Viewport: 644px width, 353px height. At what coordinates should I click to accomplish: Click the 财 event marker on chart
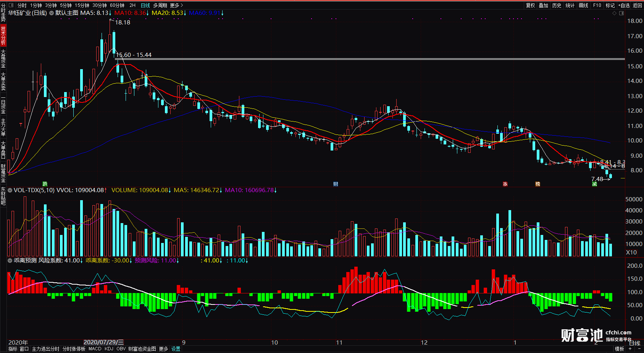(336, 184)
